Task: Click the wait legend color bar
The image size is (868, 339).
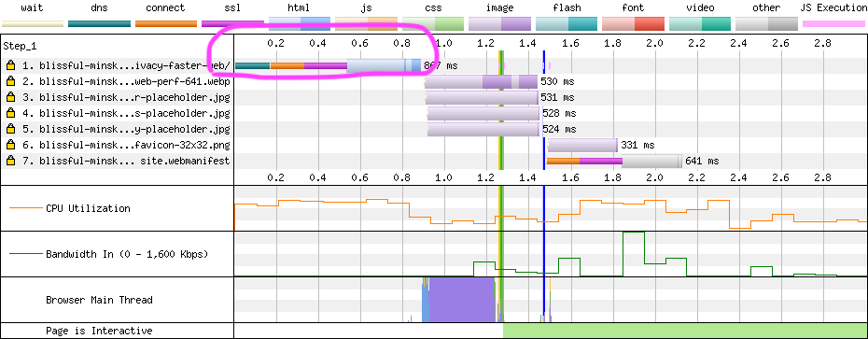Action: tap(33, 24)
